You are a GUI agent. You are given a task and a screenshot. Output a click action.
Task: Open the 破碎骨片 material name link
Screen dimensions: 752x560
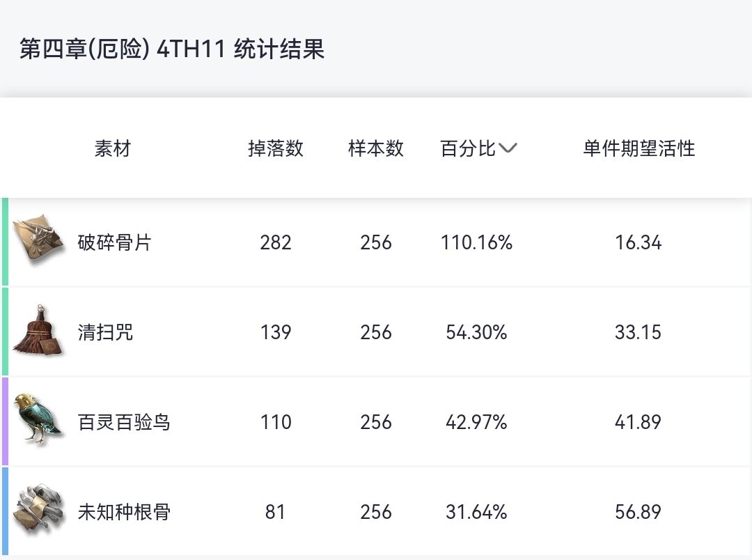114,242
